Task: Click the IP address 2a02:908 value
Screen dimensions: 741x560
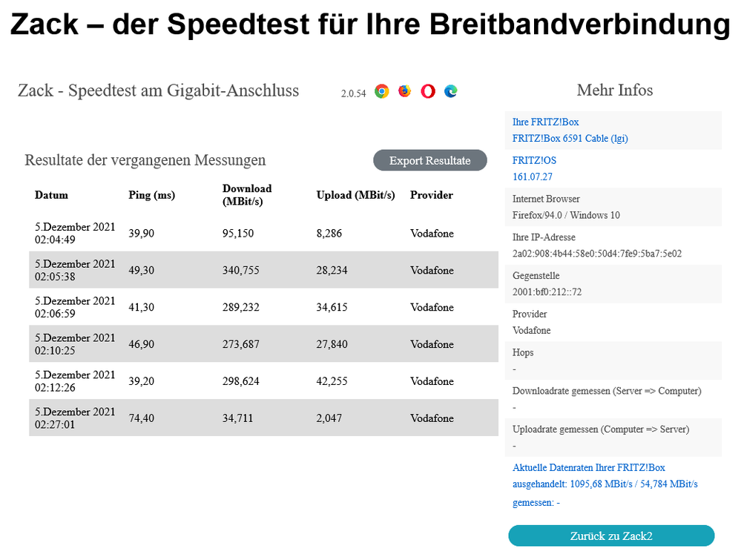Action: pos(596,254)
